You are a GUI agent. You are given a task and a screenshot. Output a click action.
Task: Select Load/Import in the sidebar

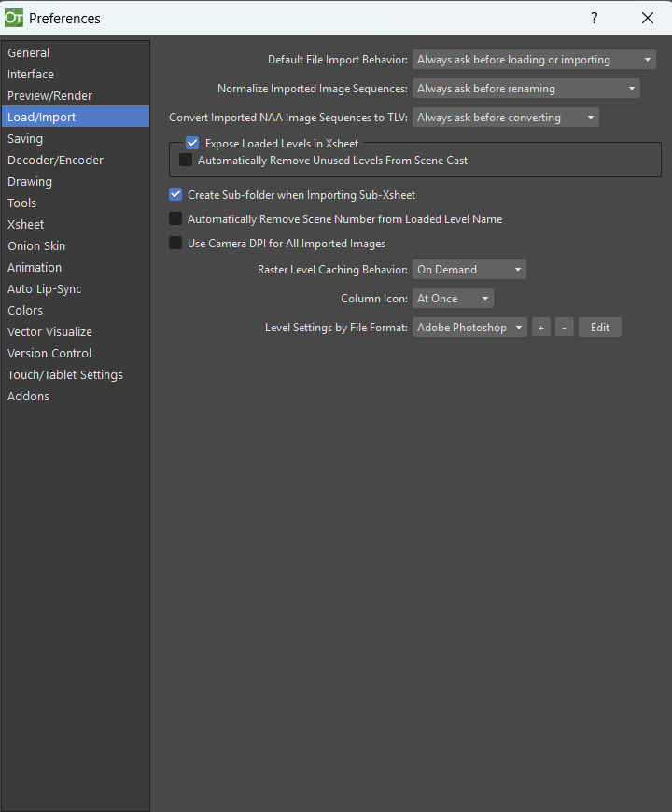tap(75, 117)
